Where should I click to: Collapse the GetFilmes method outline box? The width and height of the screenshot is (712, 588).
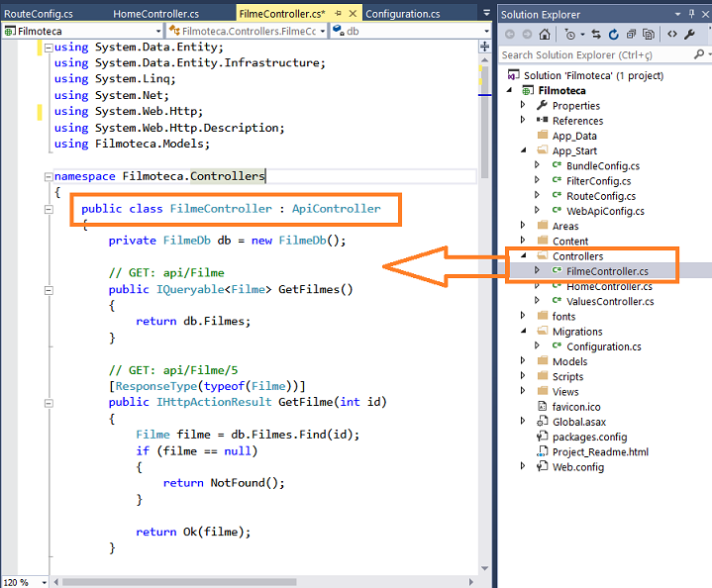(49, 290)
